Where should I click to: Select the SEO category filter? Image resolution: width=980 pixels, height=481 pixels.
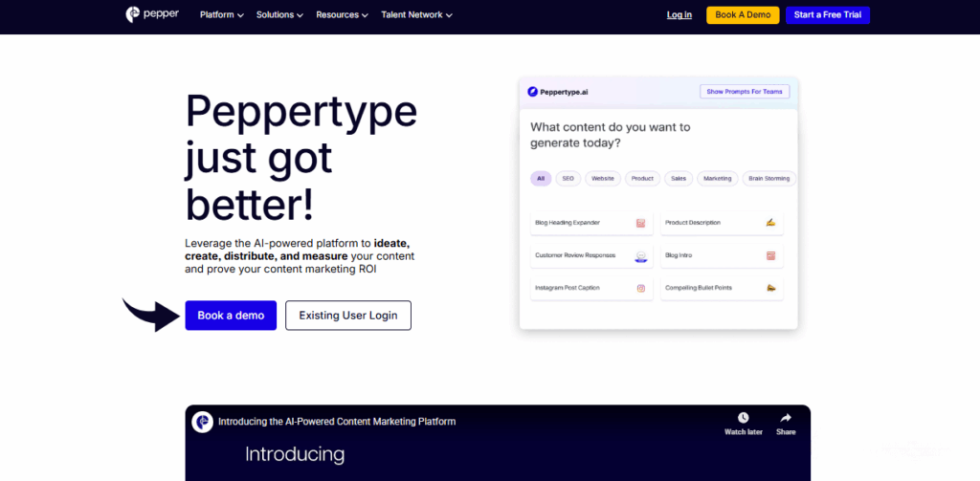tap(568, 179)
